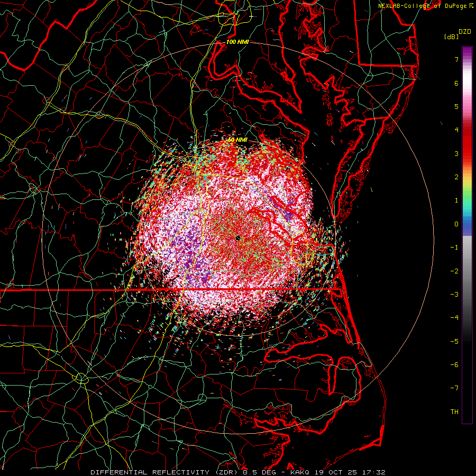
Task: Click the -5 value on the dB scale
Action: (454, 342)
